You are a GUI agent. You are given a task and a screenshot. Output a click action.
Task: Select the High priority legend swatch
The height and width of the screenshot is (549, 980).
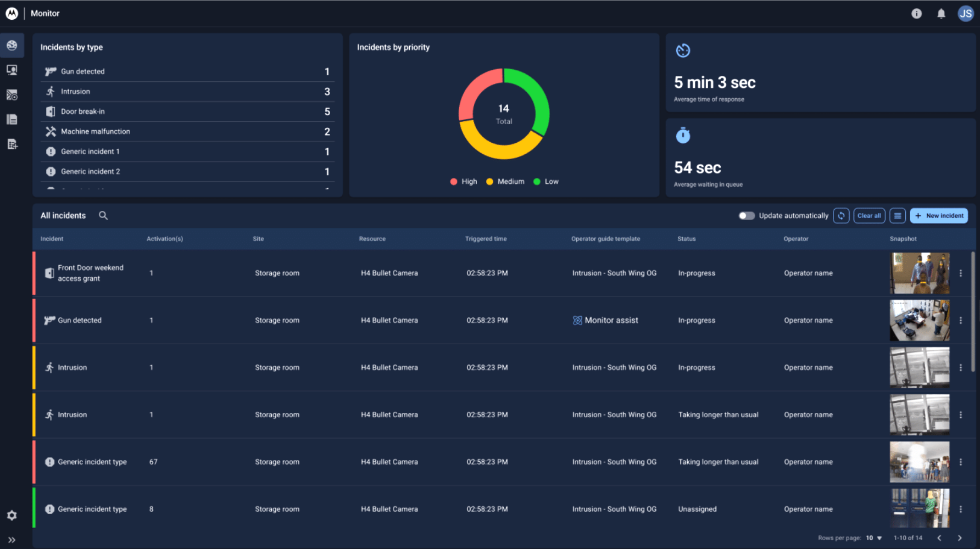pos(454,181)
